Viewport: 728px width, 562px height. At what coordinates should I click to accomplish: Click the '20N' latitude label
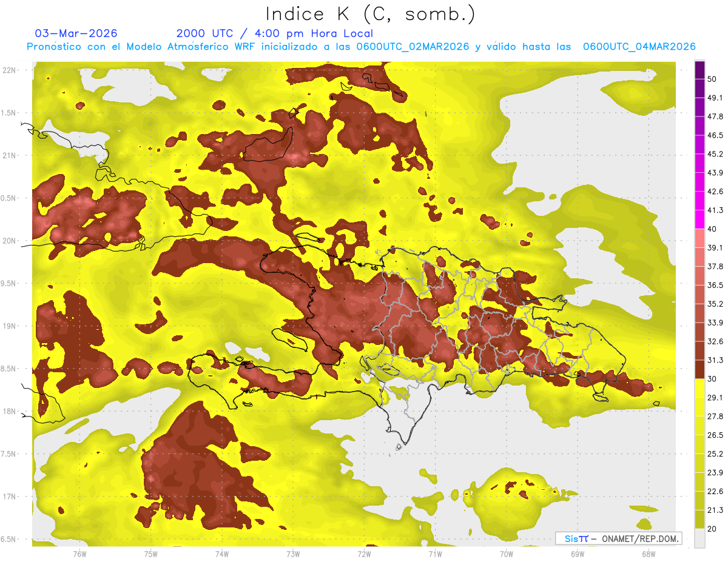[x=9, y=241]
